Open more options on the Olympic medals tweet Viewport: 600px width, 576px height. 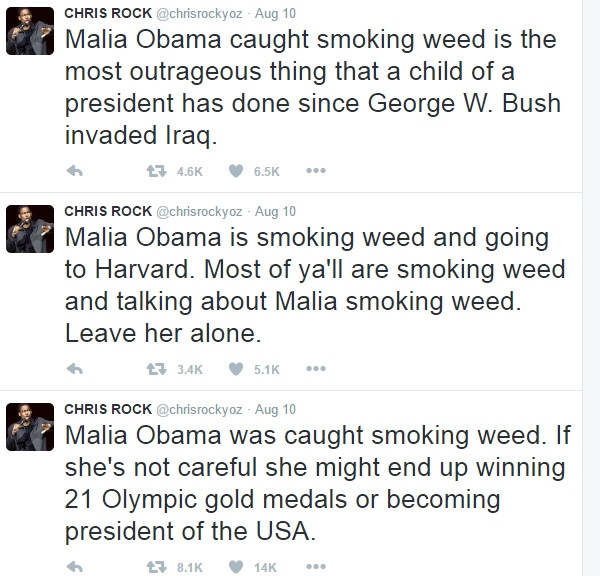[316, 566]
